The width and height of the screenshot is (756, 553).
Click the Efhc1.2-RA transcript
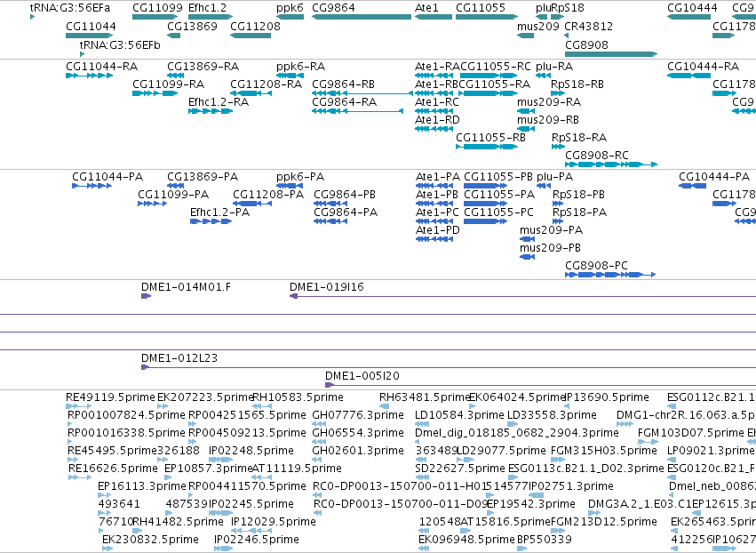pyautogui.click(x=211, y=111)
